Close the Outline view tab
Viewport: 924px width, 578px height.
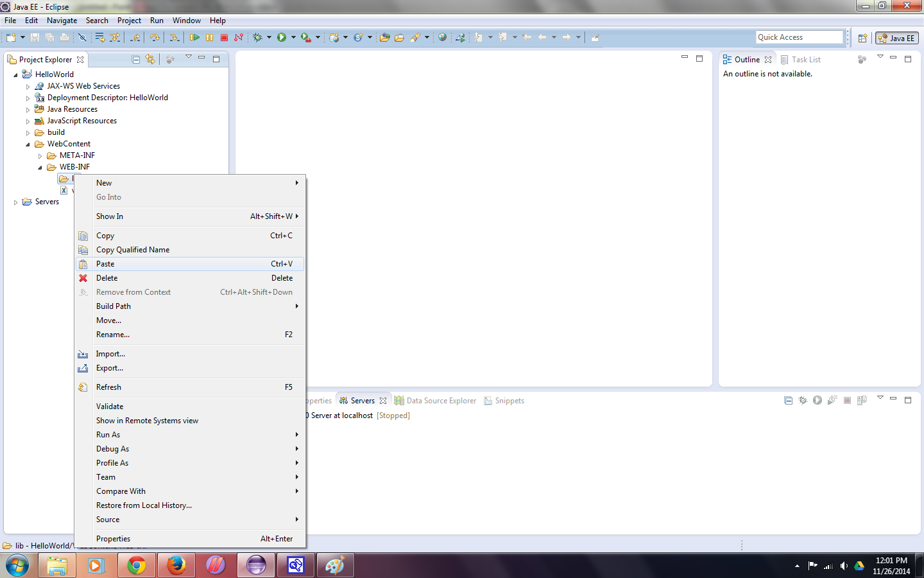pos(768,60)
